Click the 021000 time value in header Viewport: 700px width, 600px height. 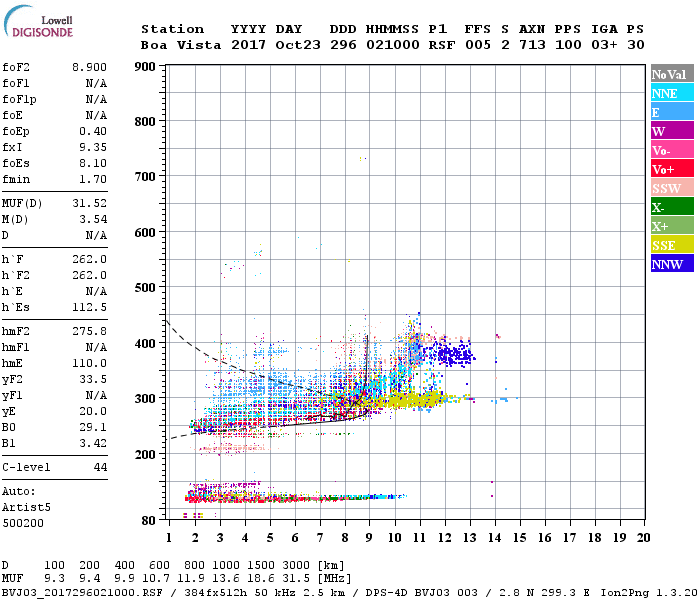coord(392,45)
